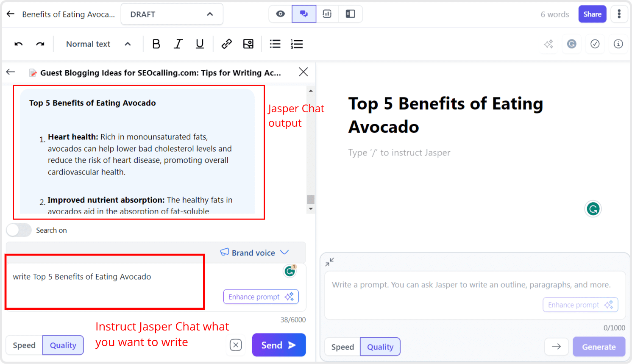The height and width of the screenshot is (364, 632).
Task: Open preview mode with the eye icon
Action: 280,14
